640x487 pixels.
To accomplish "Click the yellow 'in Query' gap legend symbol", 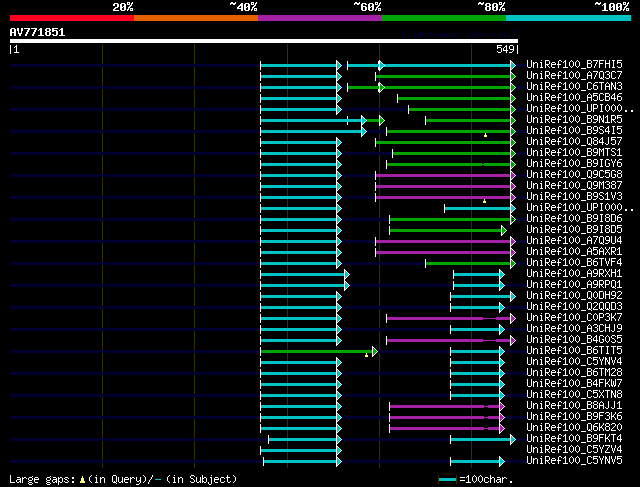I will coord(82,480).
